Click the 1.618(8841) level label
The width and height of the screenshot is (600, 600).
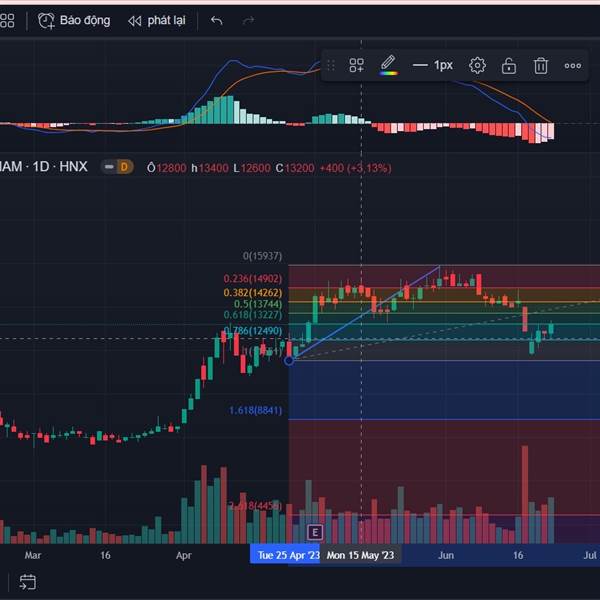pyautogui.click(x=255, y=411)
